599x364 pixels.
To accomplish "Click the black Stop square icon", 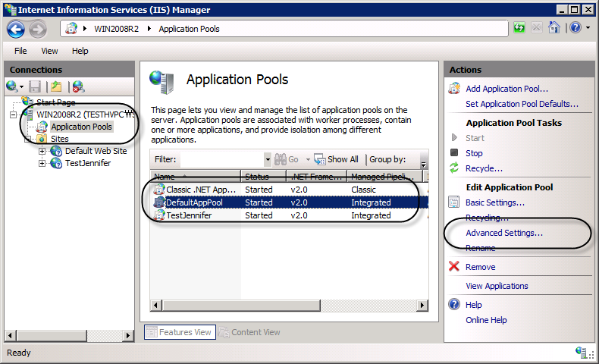I will (x=454, y=152).
